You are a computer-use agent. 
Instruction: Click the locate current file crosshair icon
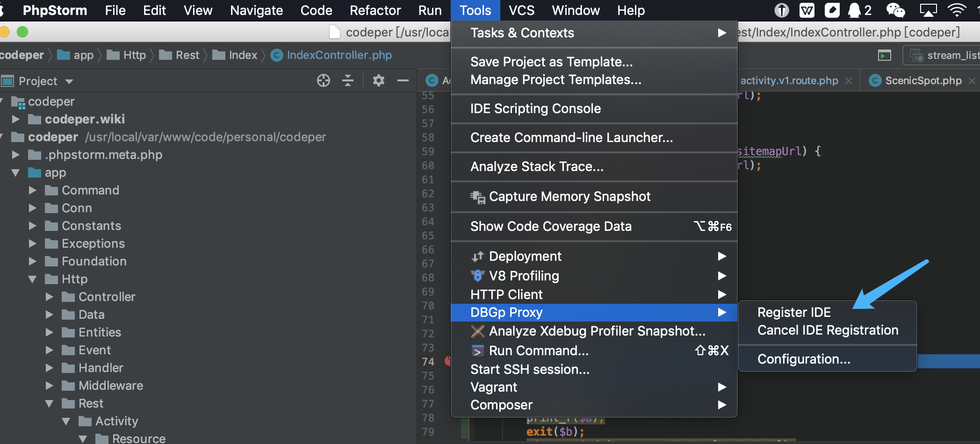(323, 81)
